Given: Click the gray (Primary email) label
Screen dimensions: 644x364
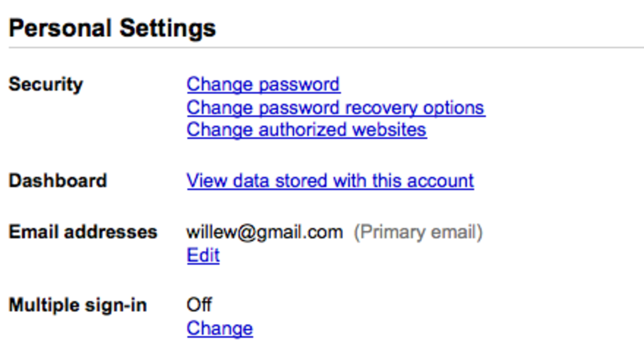Looking at the screenshot, I should tap(418, 232).
